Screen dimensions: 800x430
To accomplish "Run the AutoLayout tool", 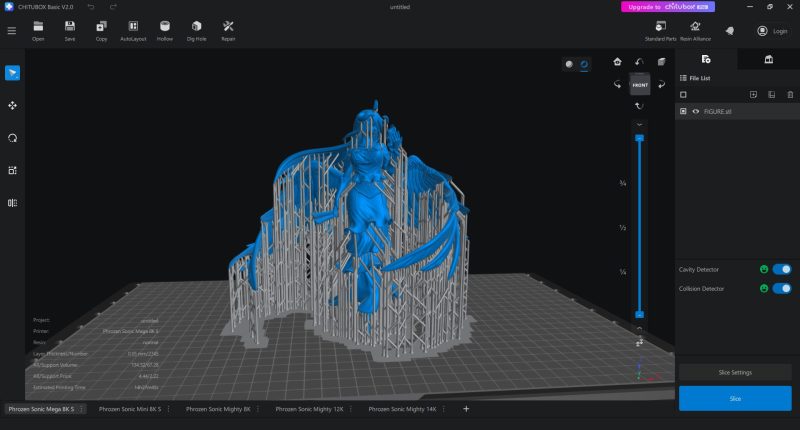I will click(x=133, y=31).
